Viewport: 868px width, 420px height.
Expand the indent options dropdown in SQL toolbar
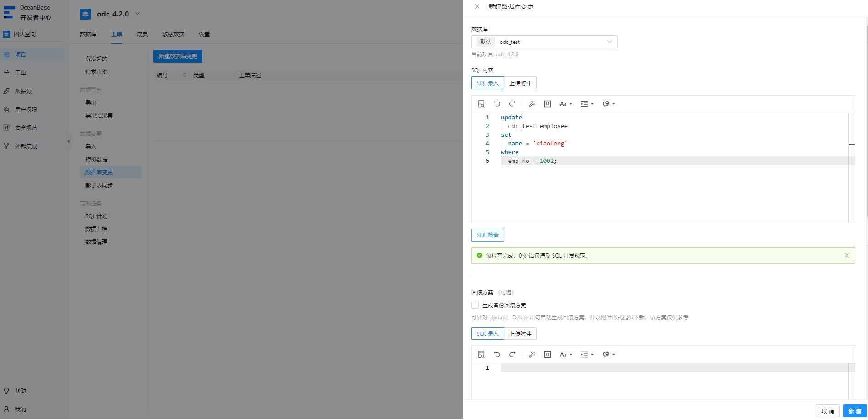tap(587, 104)
